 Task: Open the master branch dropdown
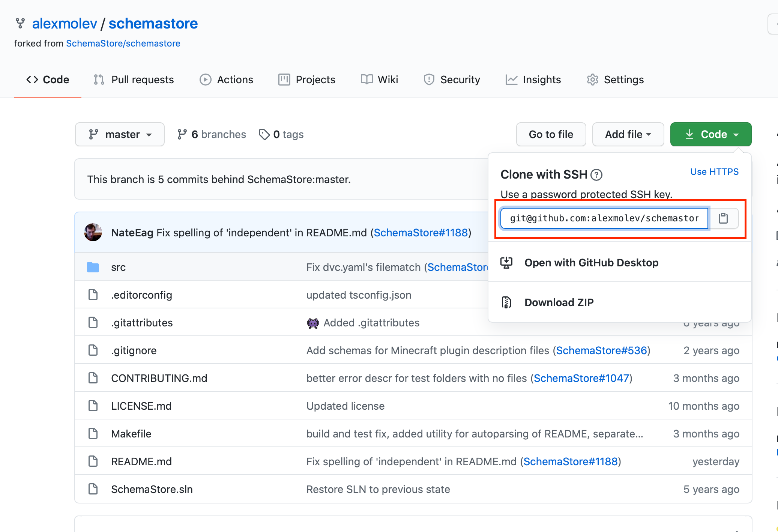[120, 134]
